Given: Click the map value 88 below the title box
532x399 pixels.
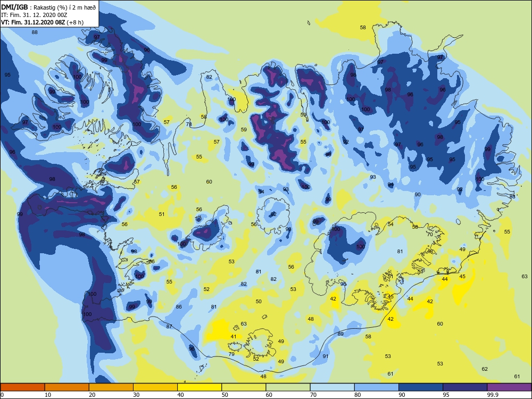Looking at the screenshot, I should [x=35, y=32].
